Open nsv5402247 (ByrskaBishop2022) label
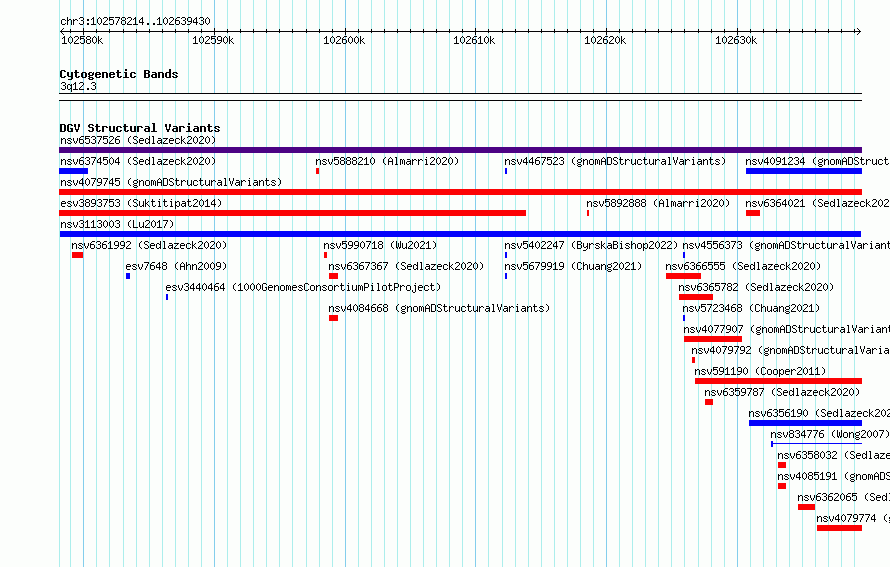The height and width of the screenshot is (567, 890). 591,245
